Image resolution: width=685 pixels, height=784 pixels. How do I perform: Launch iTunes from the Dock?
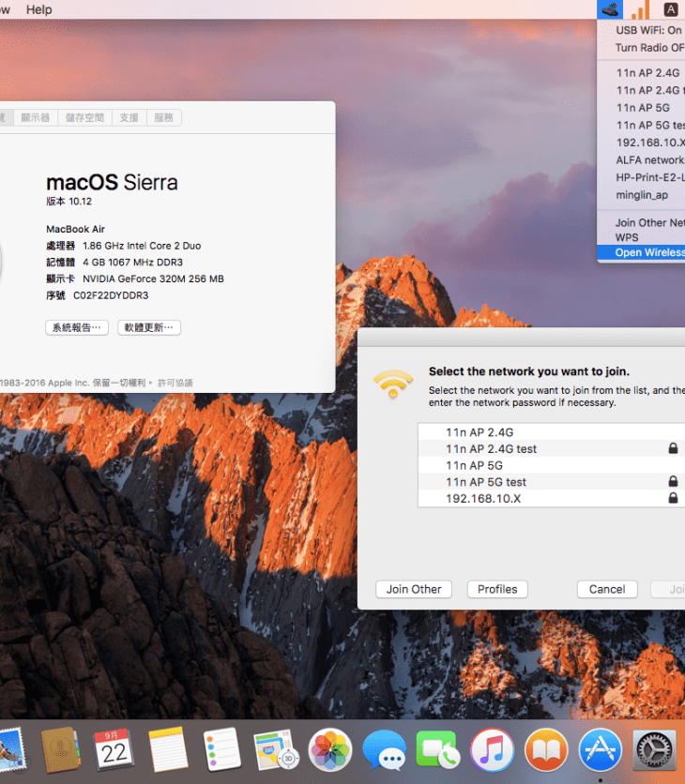[x=492, y=750]
